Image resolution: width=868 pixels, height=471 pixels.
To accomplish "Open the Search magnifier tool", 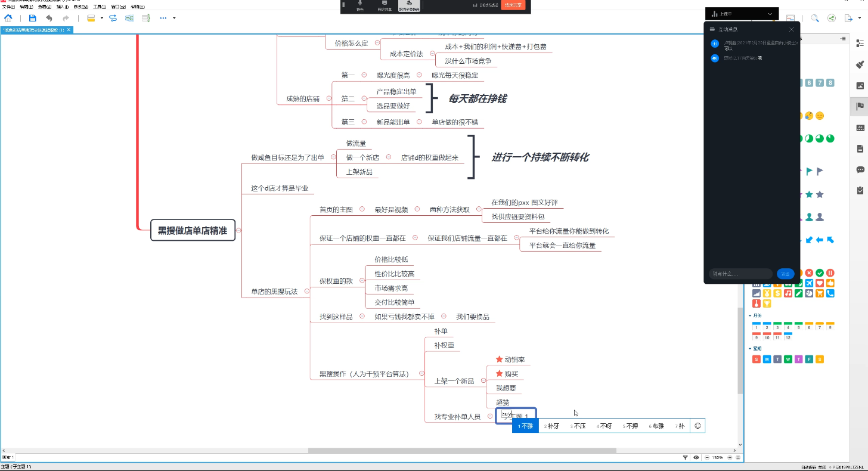I will click(814, 18).
